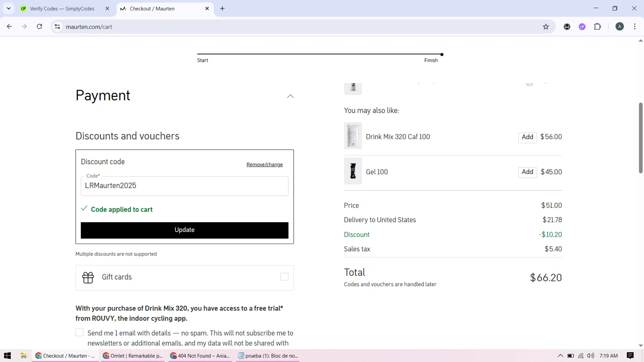
Task: Open the Extensions puzzle menu
Action: [x=597, y=27]
